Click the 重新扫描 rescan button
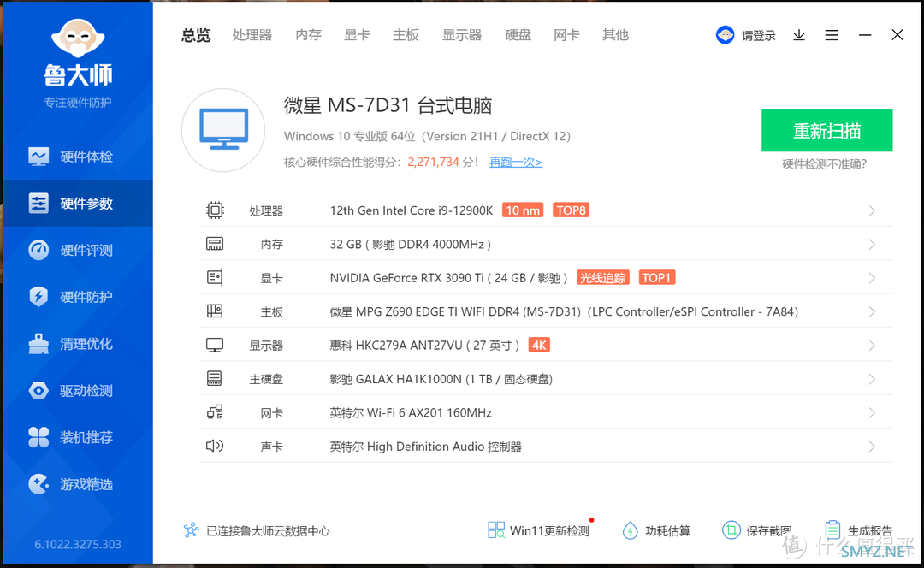 pyautogui.click(x=826, y=130)
